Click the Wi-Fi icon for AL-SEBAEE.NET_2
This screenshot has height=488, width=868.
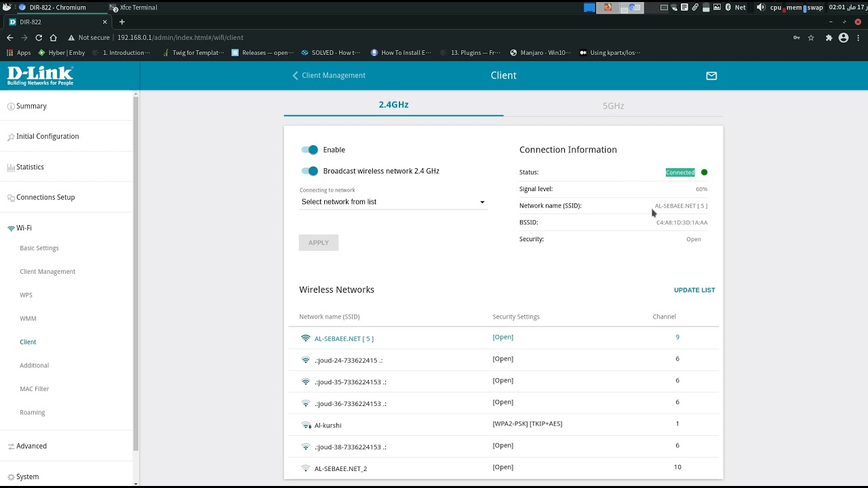306,468
